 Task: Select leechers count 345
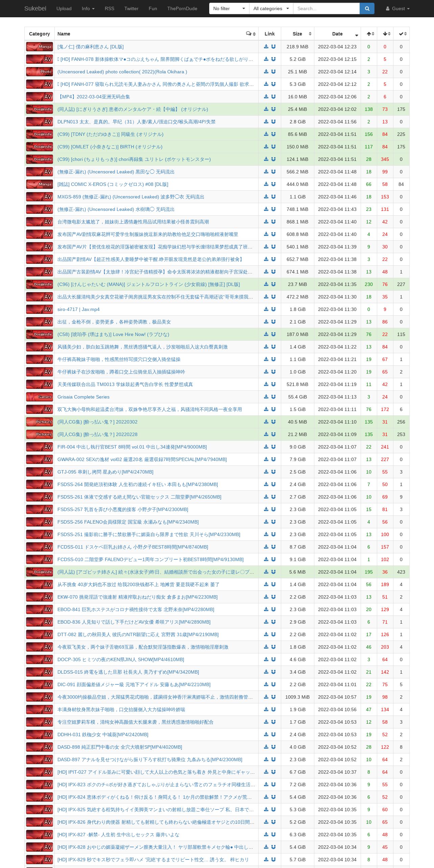click(x=385, y=159)
